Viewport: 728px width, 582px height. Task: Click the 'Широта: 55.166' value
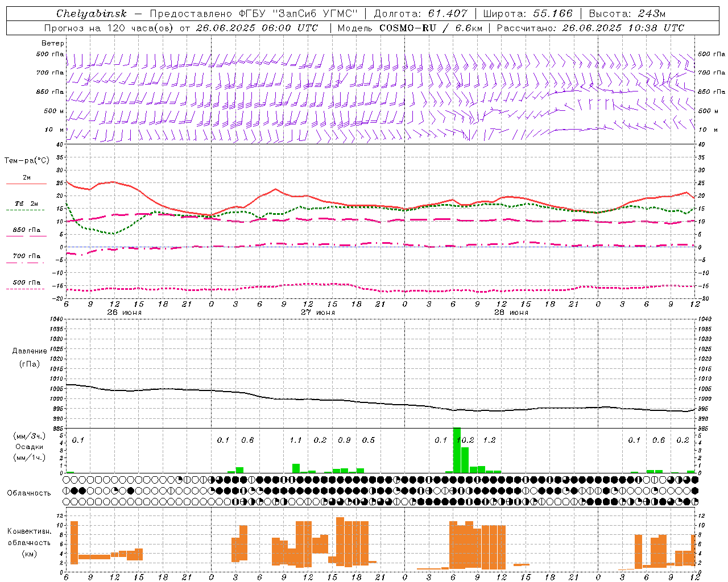[528, 14]
